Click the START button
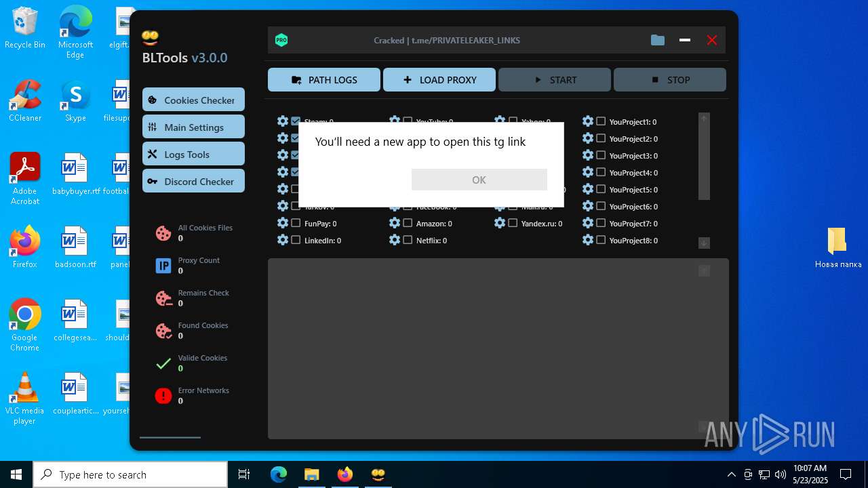 555,80
